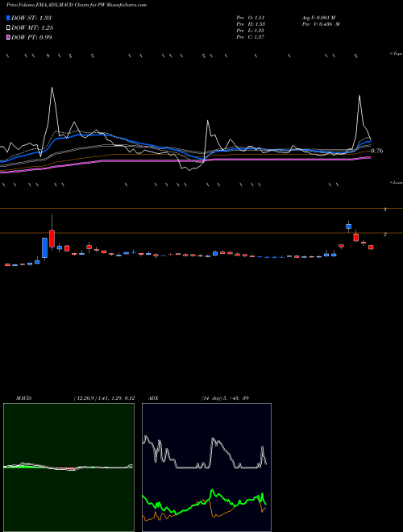403x532 pixels.
Task: Click the tallest red candlestick with the long wick
Action: pyautogui.click(x=52, y=238)
